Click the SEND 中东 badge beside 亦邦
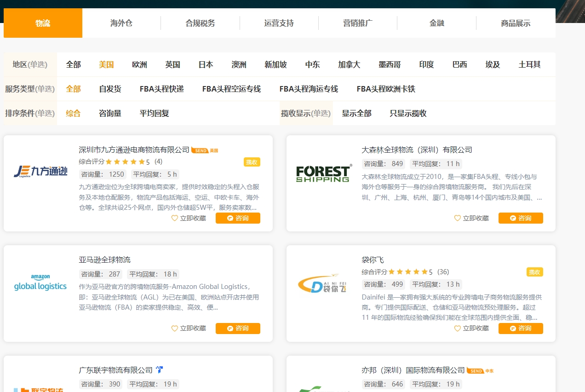The image size is (585, 392). [x=480, y=371]
